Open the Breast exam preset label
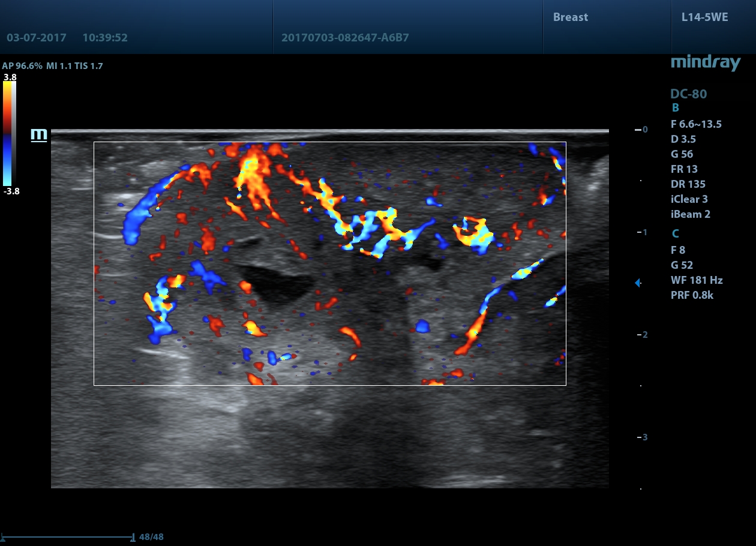 click(570, 17)
